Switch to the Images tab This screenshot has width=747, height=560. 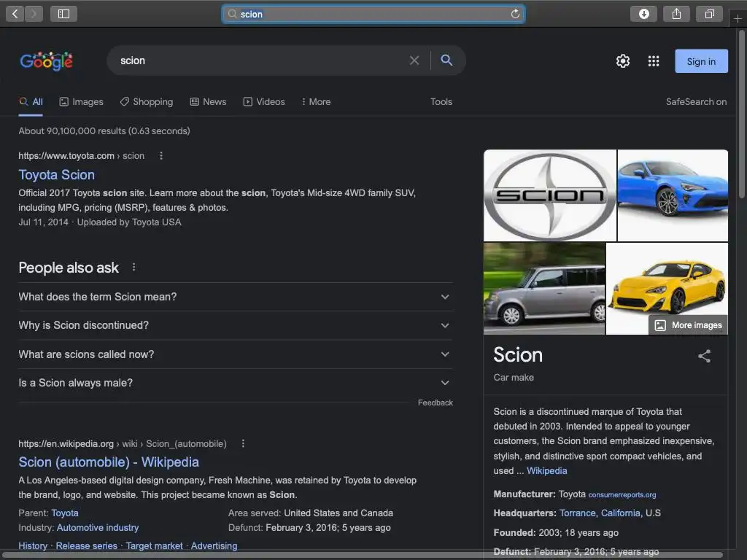click(x=82, y=102)
